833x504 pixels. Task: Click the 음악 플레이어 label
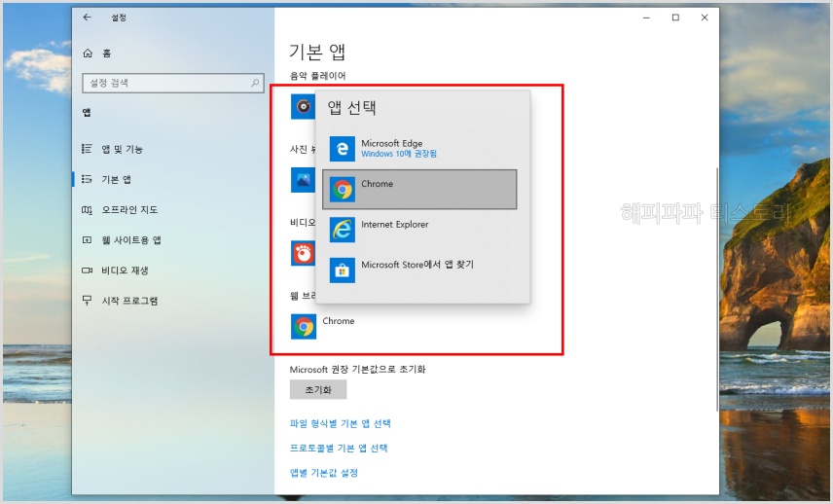(317, 76)
